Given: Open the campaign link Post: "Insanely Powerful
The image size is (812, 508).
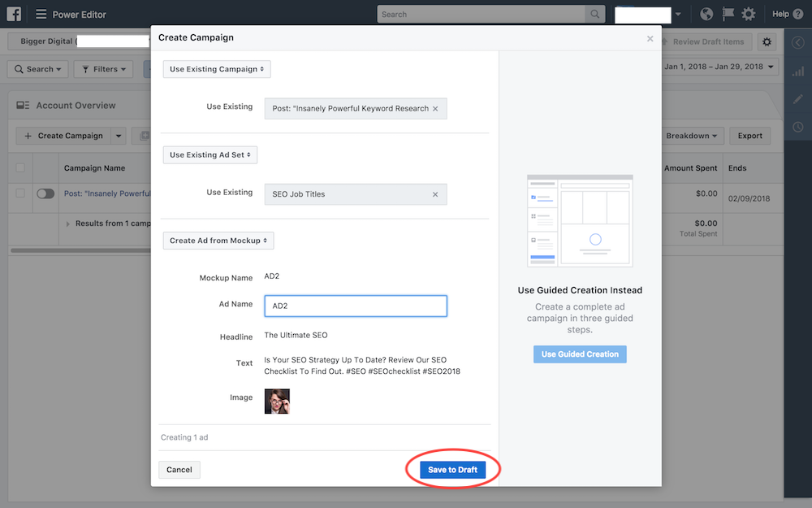Looking at the screenshot, I should click(x=107, y=193).
